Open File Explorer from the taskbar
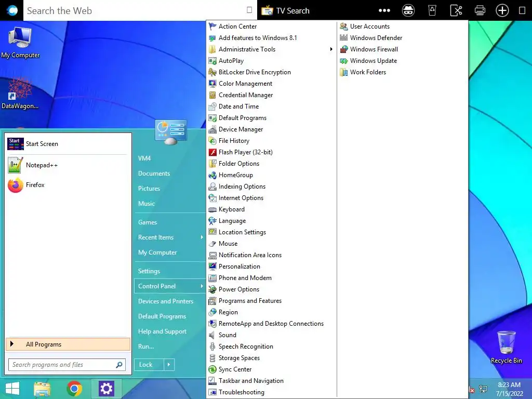This screenshot has height=399, width=532. coord(42,389)
